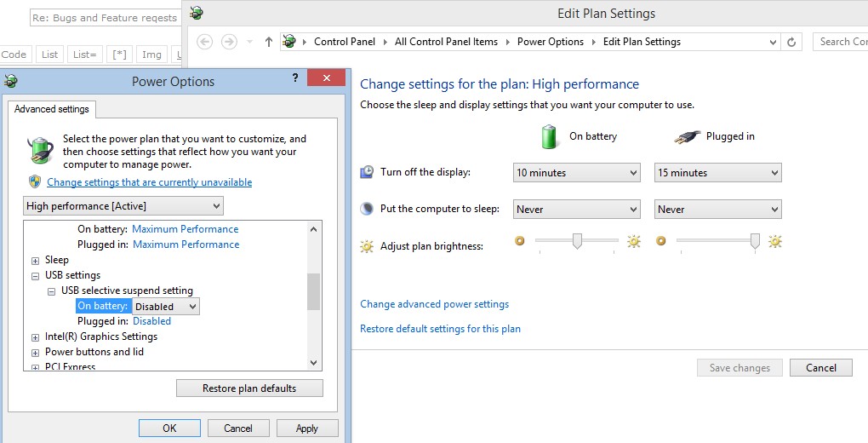The height and width of the screenshot is (443, 868).
Task: Expand the Sleep tree node
Action: [35, 261]
